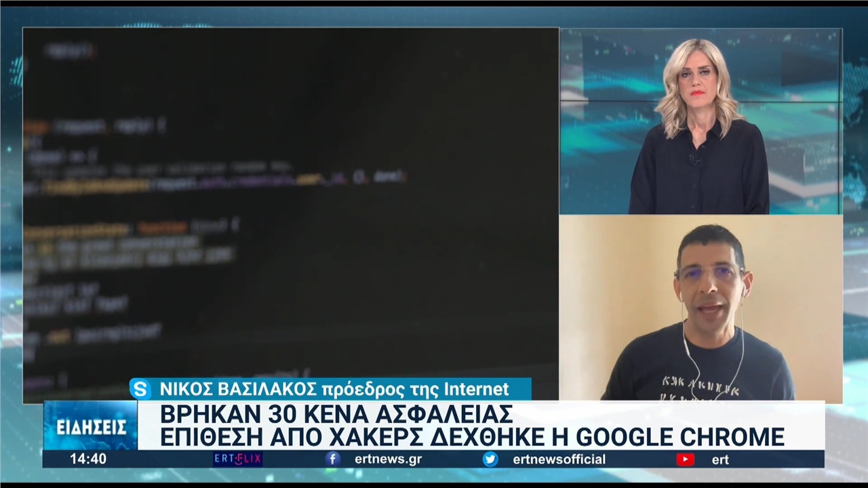This screenshot has width=868, height=488.
Task: Select the 'GOOGLE CHROME' headline row
Action: point(473,436)
